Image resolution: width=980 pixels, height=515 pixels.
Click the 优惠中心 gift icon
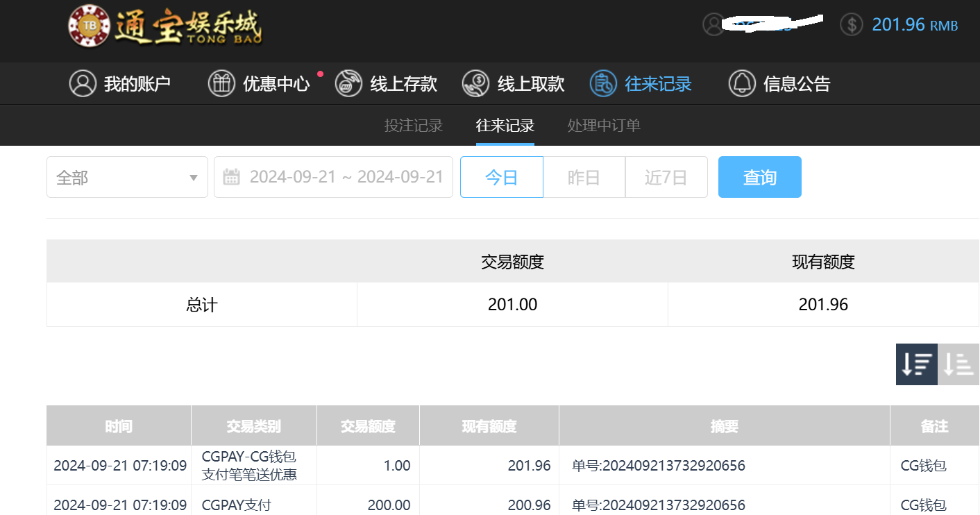[x=221, y=84]
